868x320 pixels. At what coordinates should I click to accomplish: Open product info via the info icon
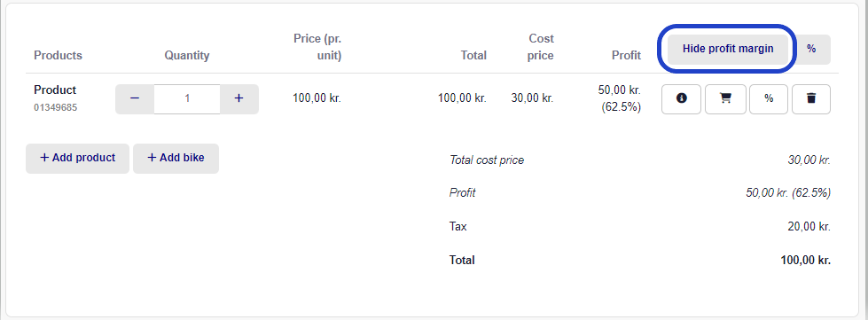point(682,99)
